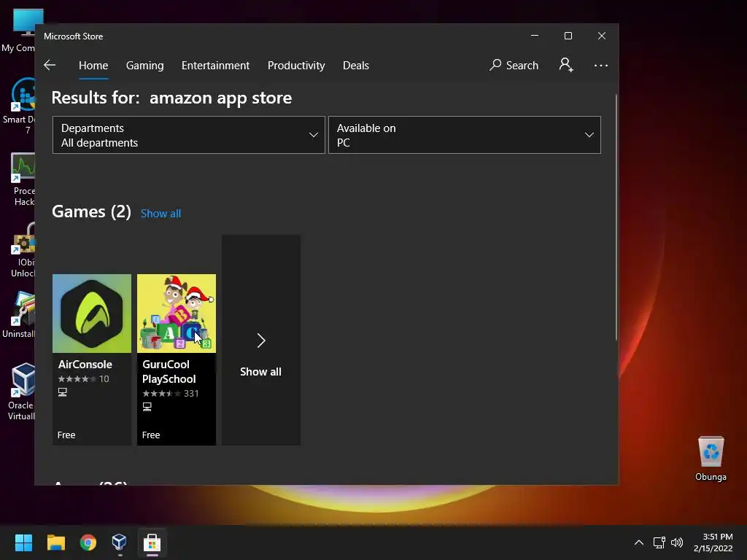Show hidden system tray icons
Screen dimensions: 747x560
(x=639, y=542)
